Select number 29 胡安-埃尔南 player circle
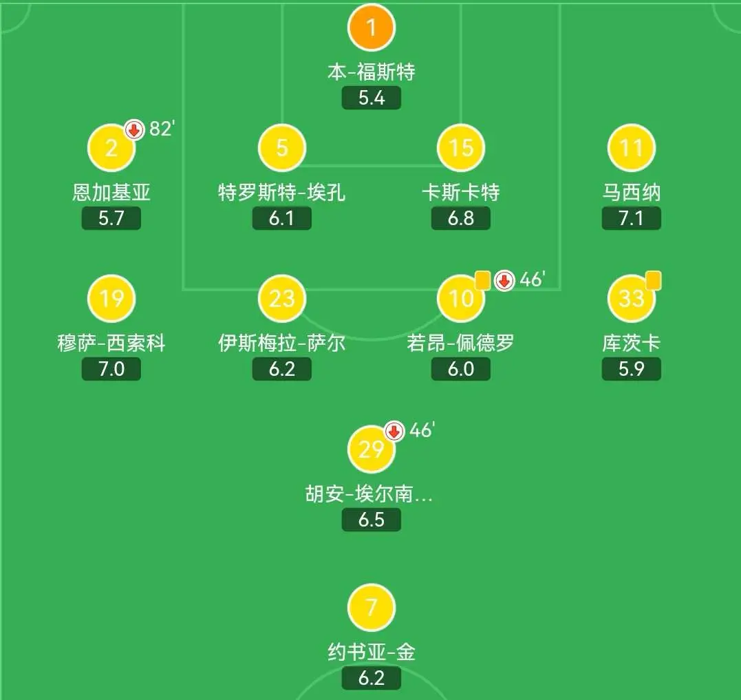This screenshot has width=741, height=700. (371, 449)
